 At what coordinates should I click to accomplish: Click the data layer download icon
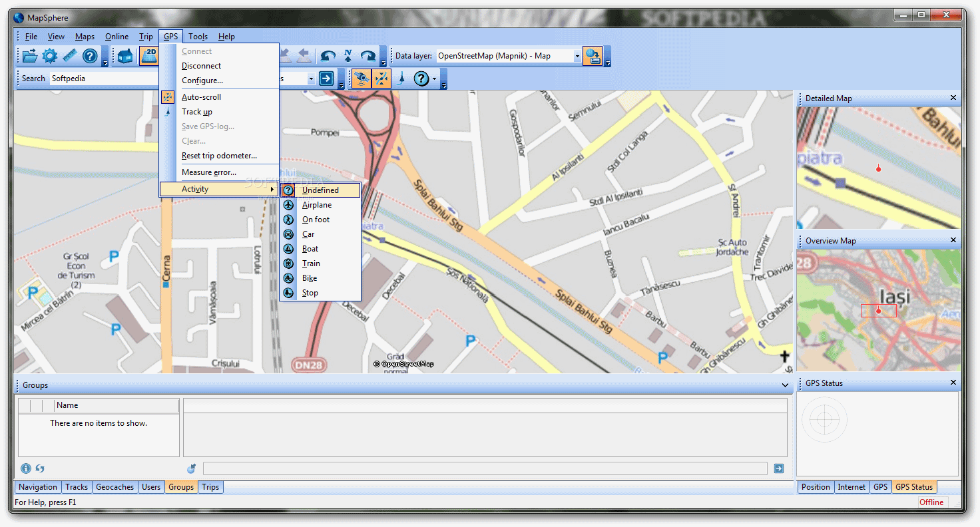pyautogui.click(x=592, y=57)
